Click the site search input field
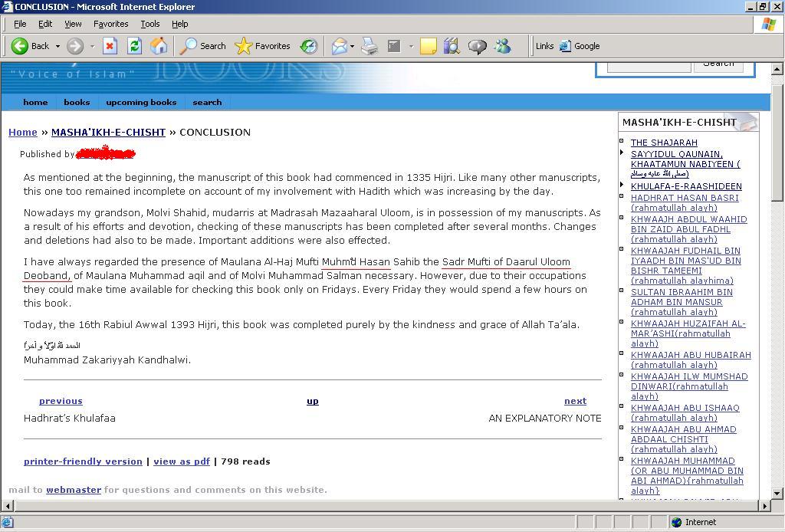This screenshot has width=785, height=532. [649, 67]
